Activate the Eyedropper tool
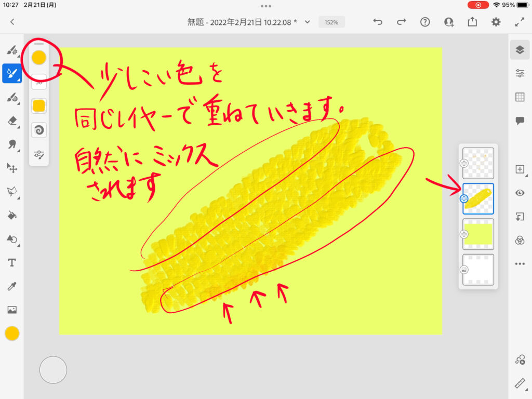 coord(11,286)
